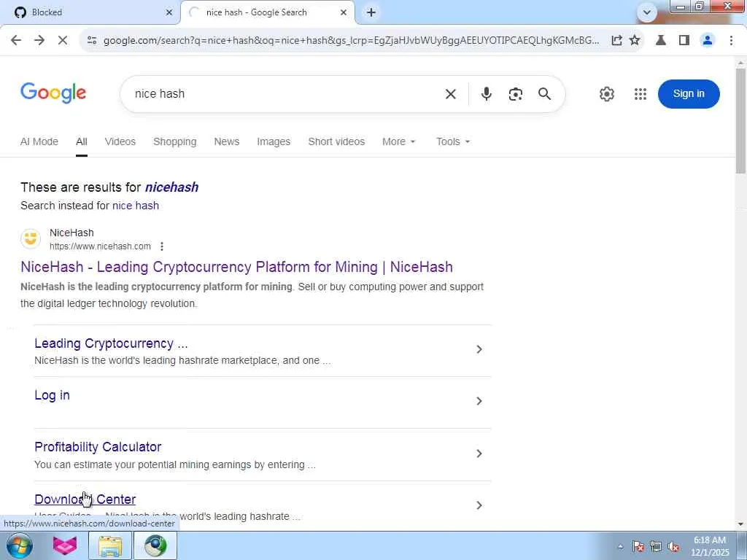
Task: Go back with the browser back arrow
Action: click(x=16, y=41)
